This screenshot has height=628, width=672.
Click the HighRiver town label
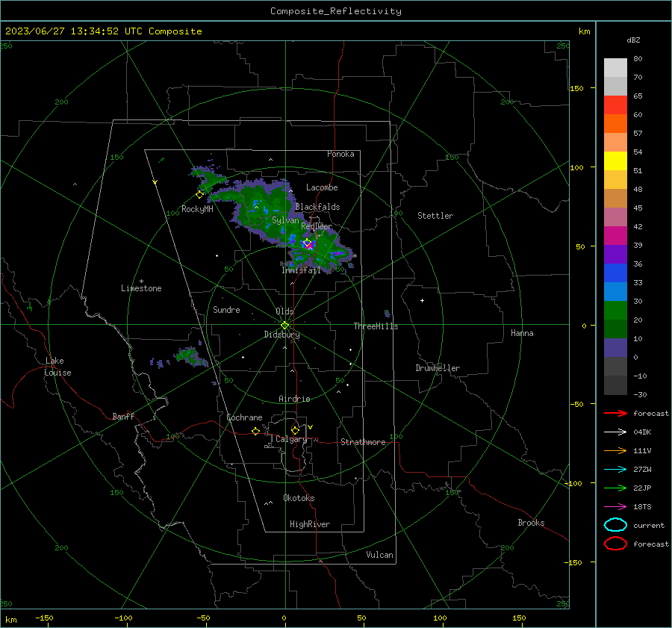[x=310, y=524]
